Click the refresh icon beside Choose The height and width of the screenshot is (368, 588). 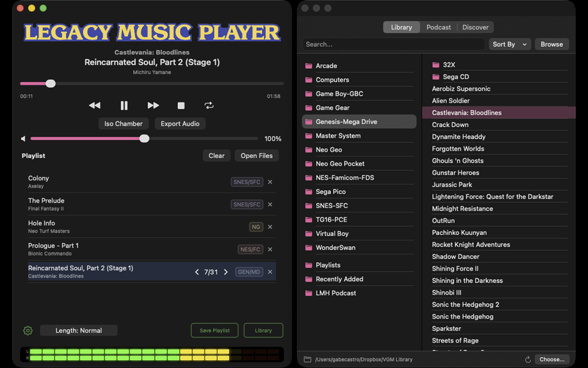click(528, 359)
